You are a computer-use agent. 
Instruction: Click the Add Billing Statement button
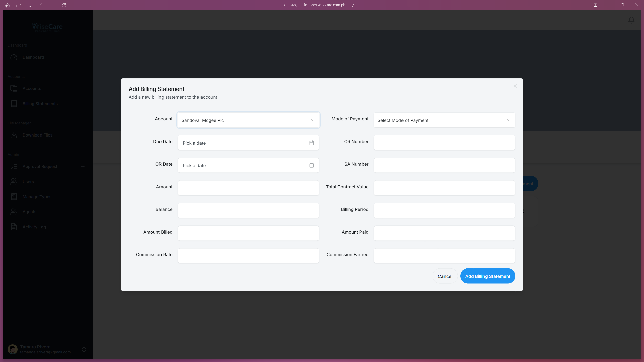tap(487, 276)
